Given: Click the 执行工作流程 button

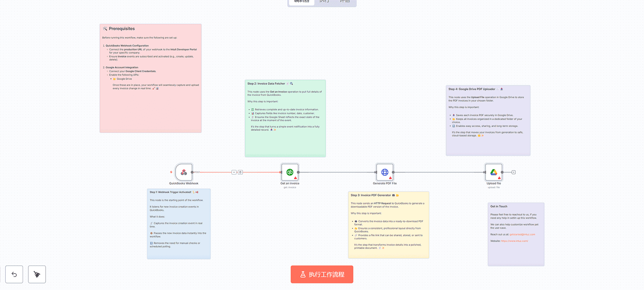Looking at the screenshot, I should point(322,274).
